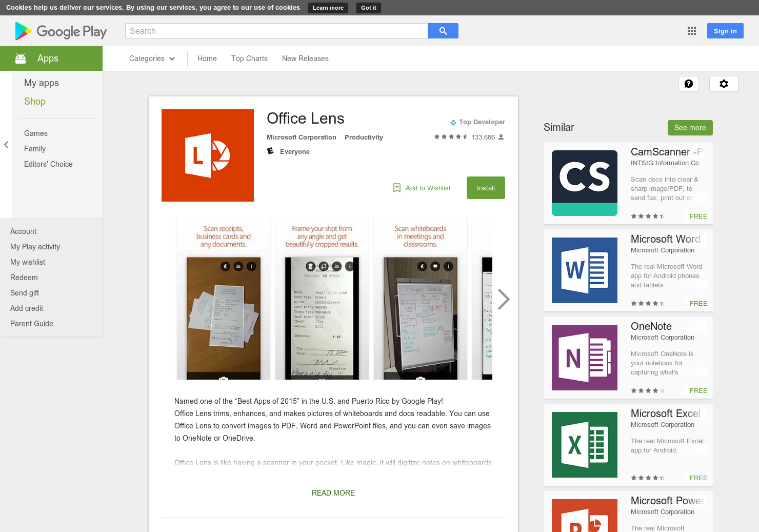Click the whiteboard scanning screenshot
Screen dimensions: 759x532
420,299
